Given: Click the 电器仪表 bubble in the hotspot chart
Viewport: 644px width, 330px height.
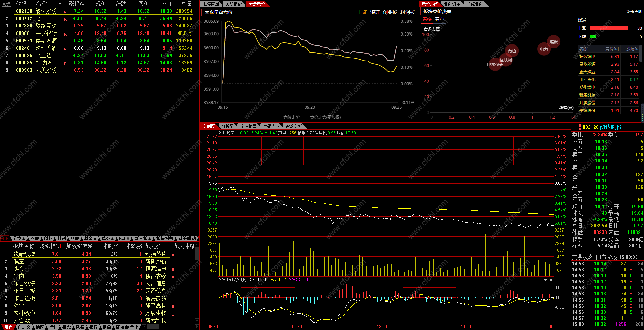Looking at the screenshot, I should point(495,64).
